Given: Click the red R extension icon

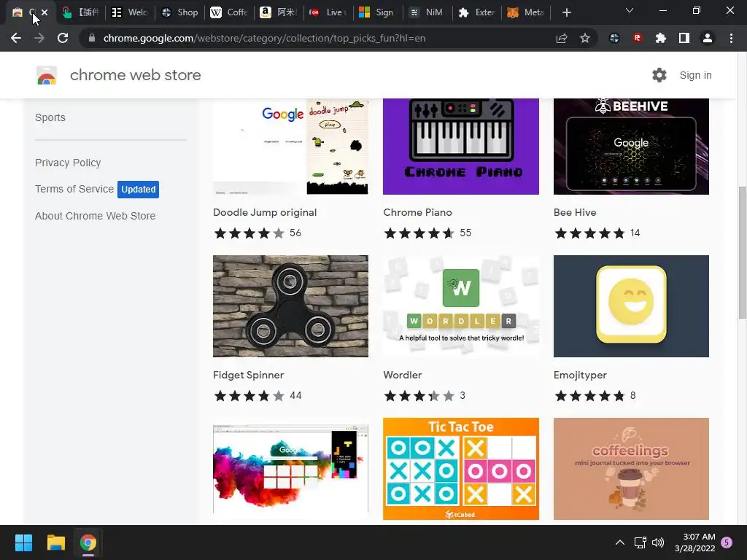Looking at the screenshot, I should tap(638, 38).
